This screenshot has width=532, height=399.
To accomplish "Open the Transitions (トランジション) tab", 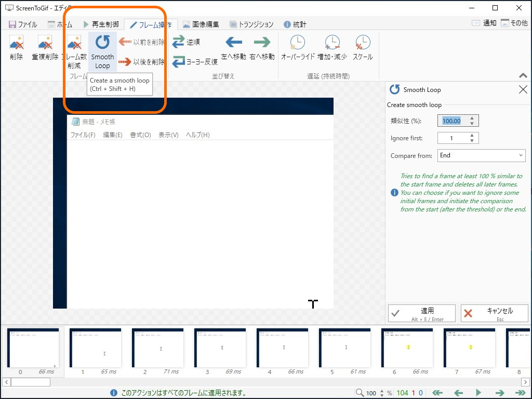I will [x=251, y=24].
